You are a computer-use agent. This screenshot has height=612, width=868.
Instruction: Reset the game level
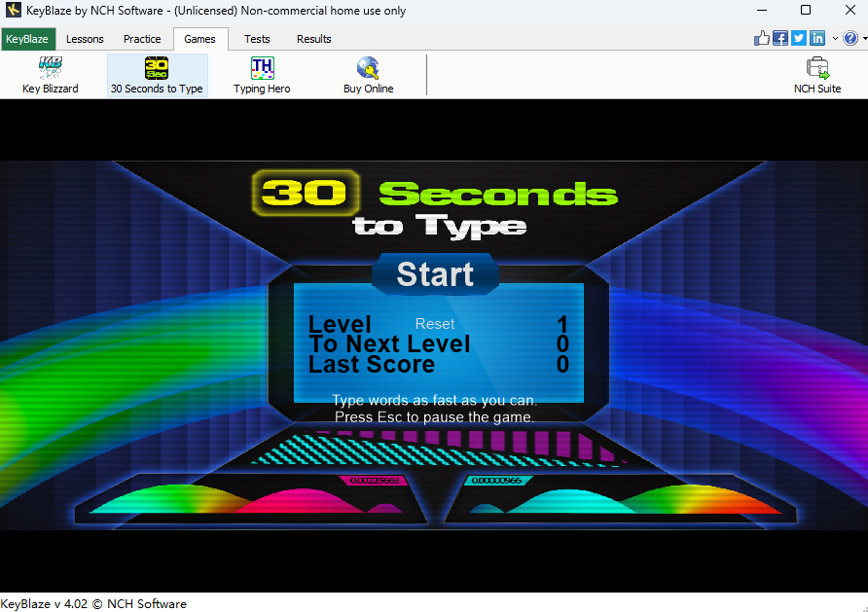435,324
